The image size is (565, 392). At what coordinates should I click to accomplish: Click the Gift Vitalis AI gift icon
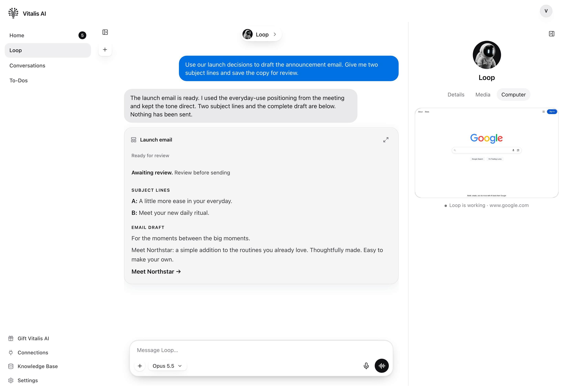11,338
